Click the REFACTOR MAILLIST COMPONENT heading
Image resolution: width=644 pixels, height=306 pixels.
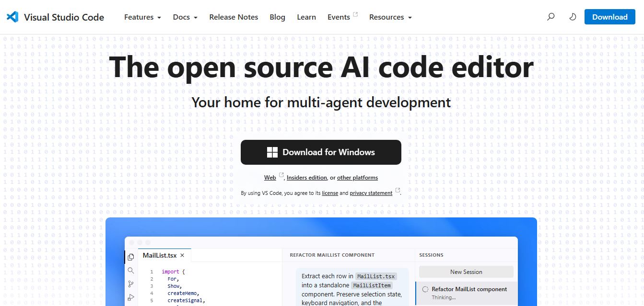pyautogui.click(x=332, y=255)
